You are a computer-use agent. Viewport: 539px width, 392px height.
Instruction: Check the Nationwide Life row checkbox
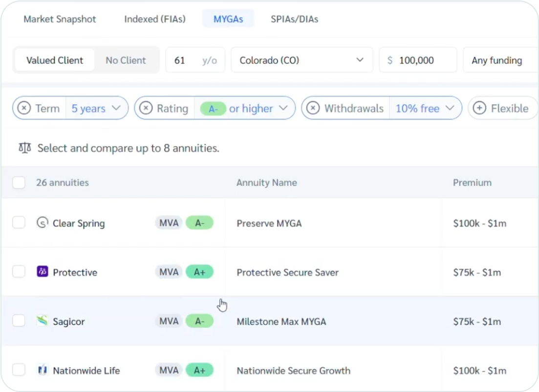pos(19,370)
